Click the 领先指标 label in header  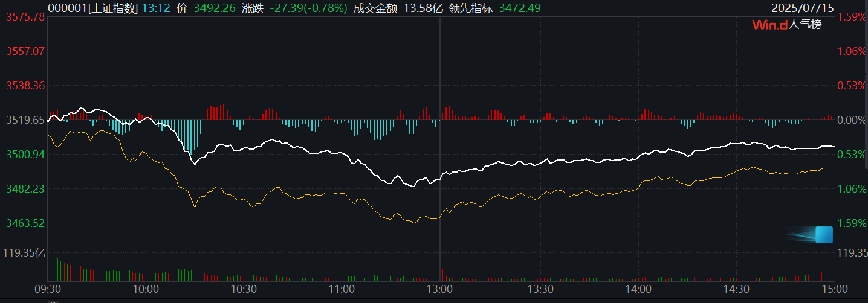(471, 8)
